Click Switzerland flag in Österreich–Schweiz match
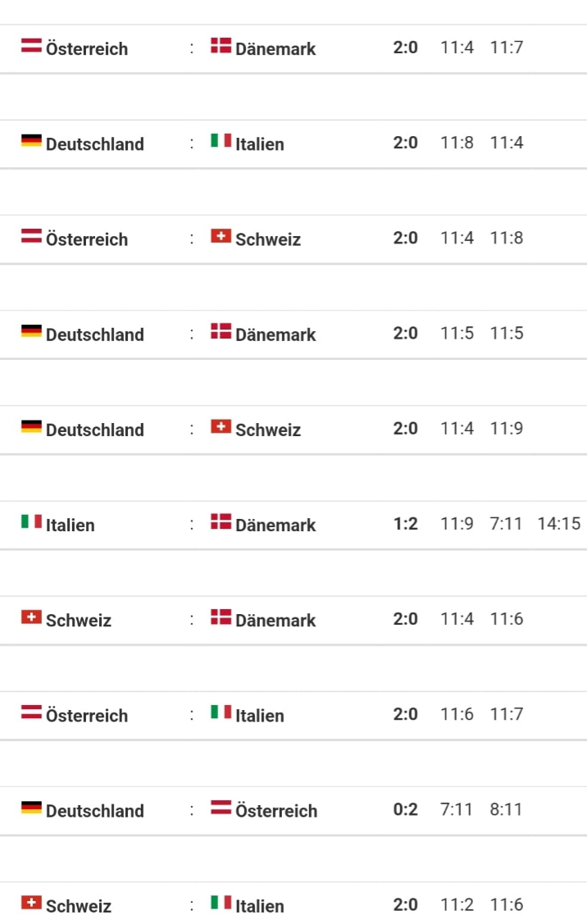 (x=221, y=236)
